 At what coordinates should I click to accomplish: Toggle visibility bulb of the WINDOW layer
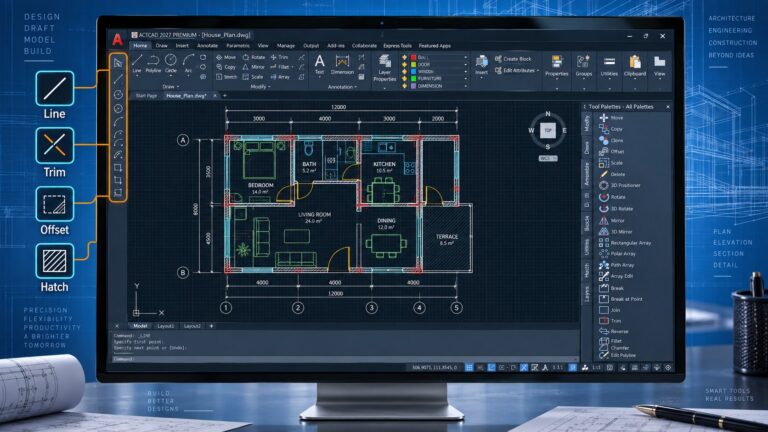click(x=405, y=72)
